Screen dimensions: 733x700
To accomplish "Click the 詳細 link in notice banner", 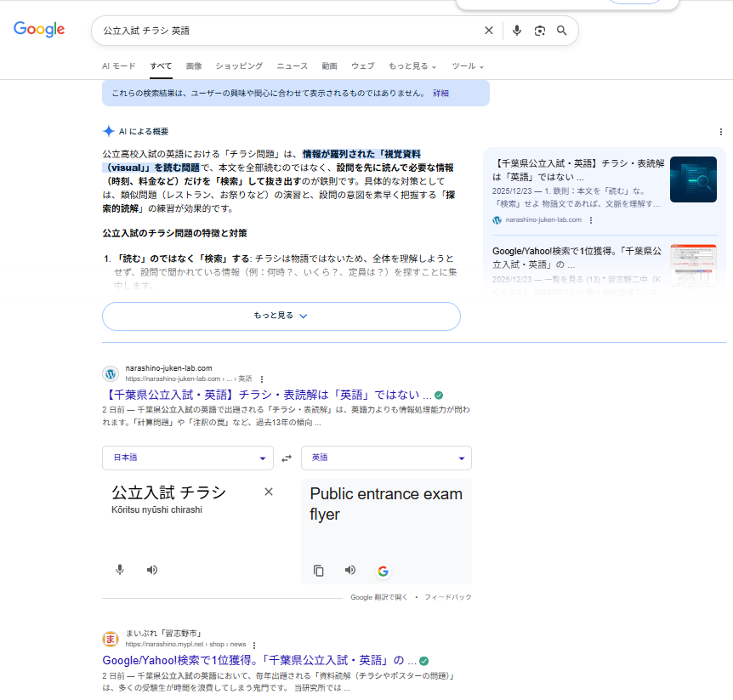I will pos(440,93).
